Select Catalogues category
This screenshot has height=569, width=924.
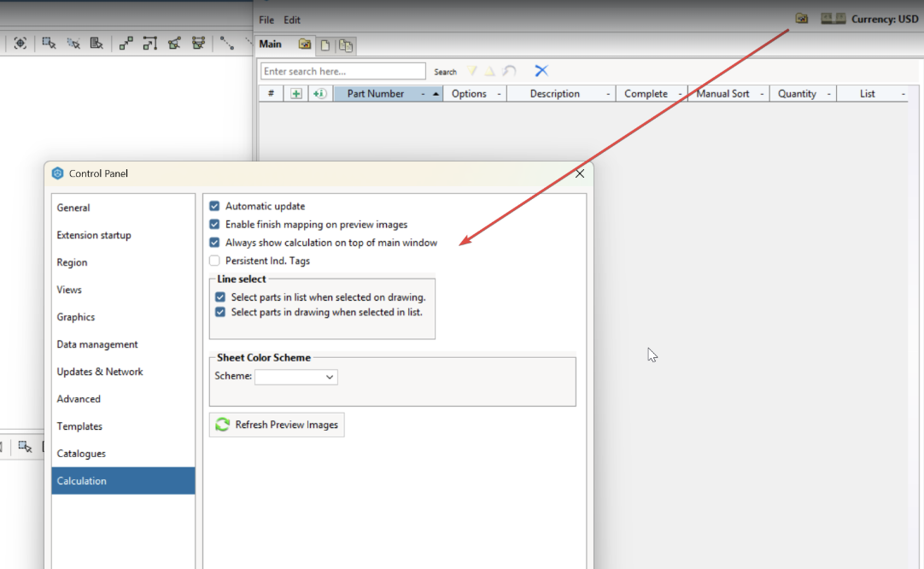[x=123, y=454]
